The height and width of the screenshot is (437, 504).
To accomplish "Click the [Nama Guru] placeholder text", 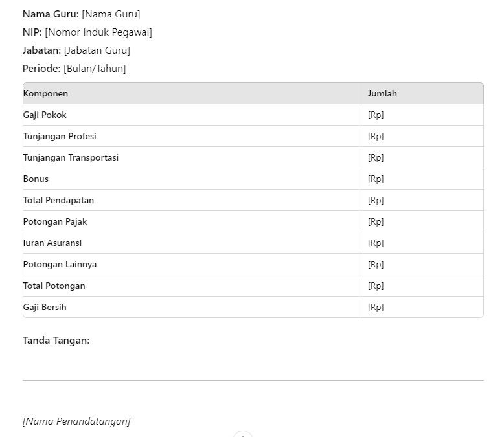I will point(111,14).
